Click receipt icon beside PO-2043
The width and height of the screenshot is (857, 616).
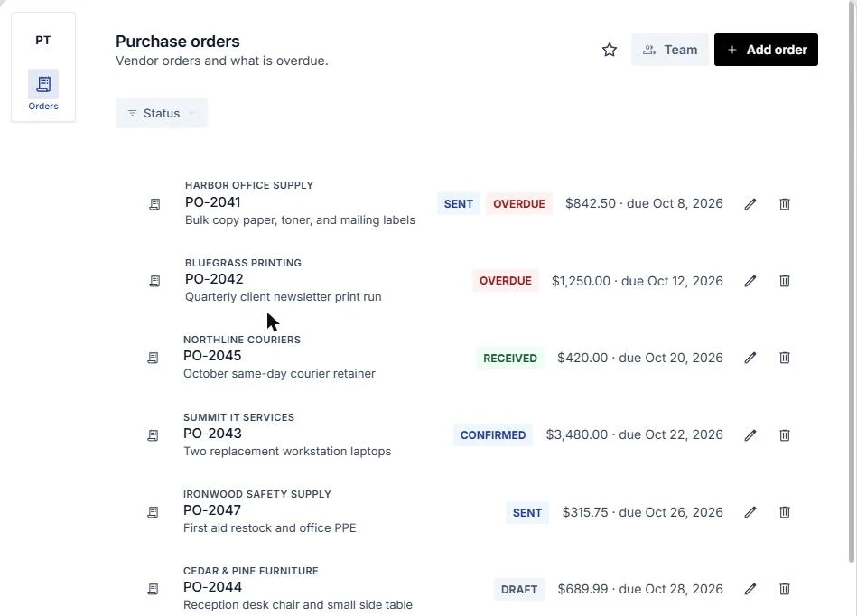[x=153, y=435]
